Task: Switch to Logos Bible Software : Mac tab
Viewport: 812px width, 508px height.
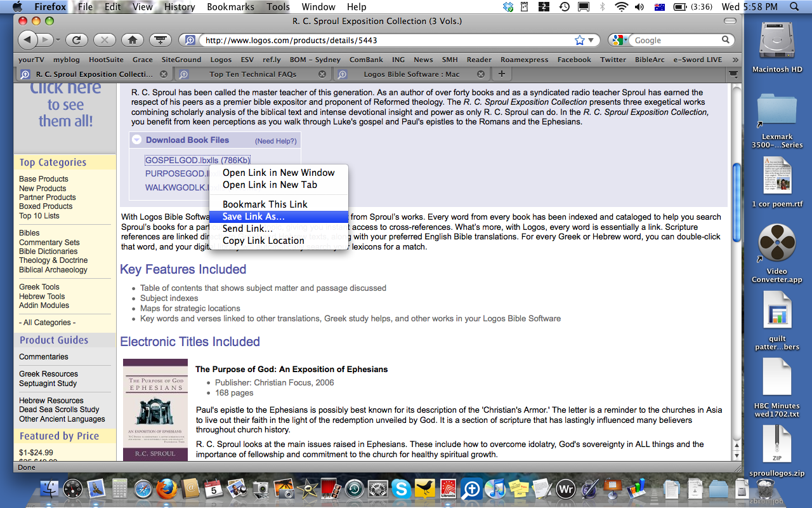Action: click(x=412, y=74)
